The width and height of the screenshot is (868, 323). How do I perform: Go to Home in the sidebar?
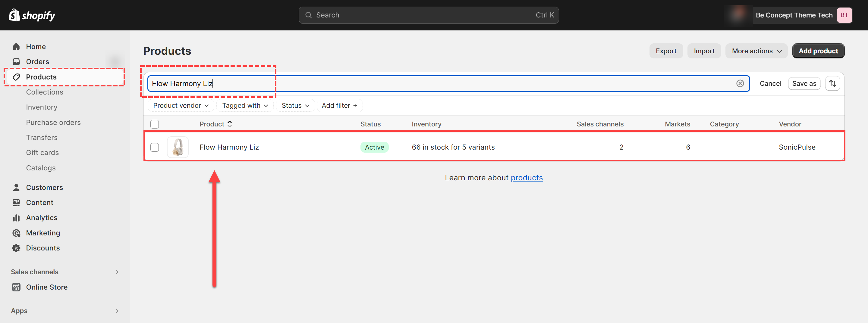point(36,46)
